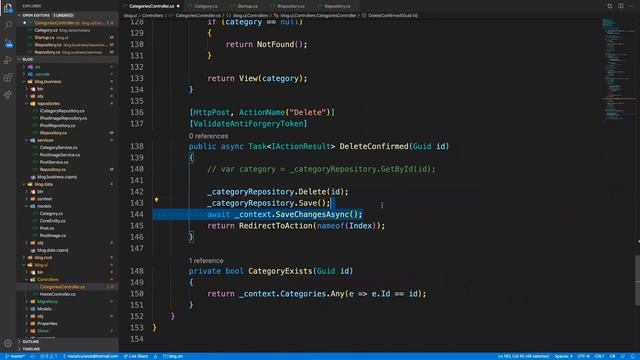Viewport: 640px width, 360px height.
Task: Click the split editor icon
Action: coord(620,6)
